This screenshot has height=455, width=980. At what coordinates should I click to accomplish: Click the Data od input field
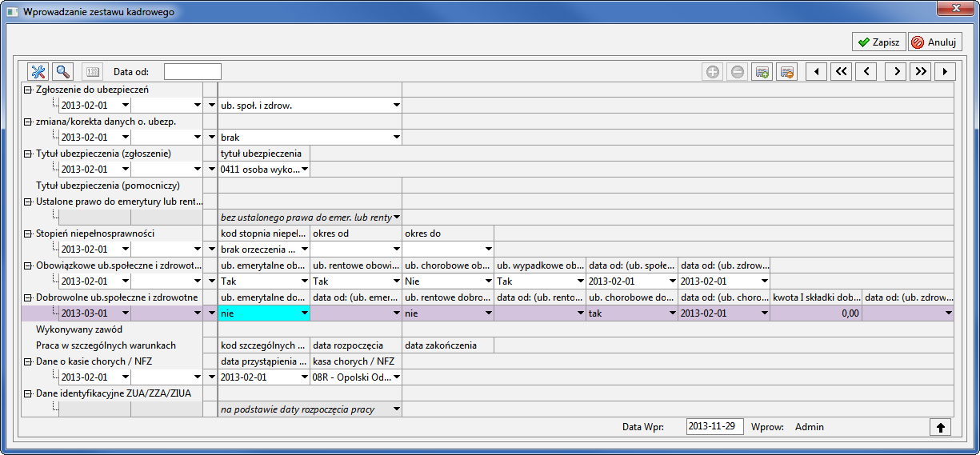pyautogui.click(x=193, y=72)
